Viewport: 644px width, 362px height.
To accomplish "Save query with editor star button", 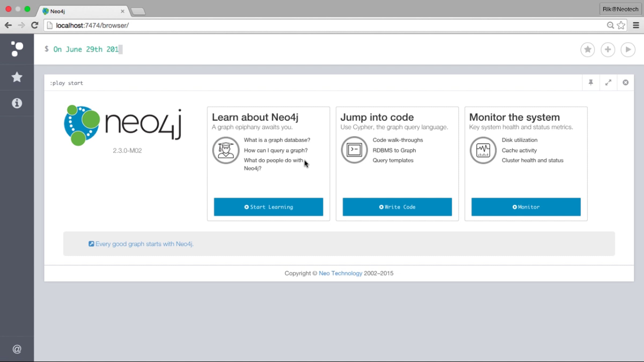I will (x=587, y=50).
